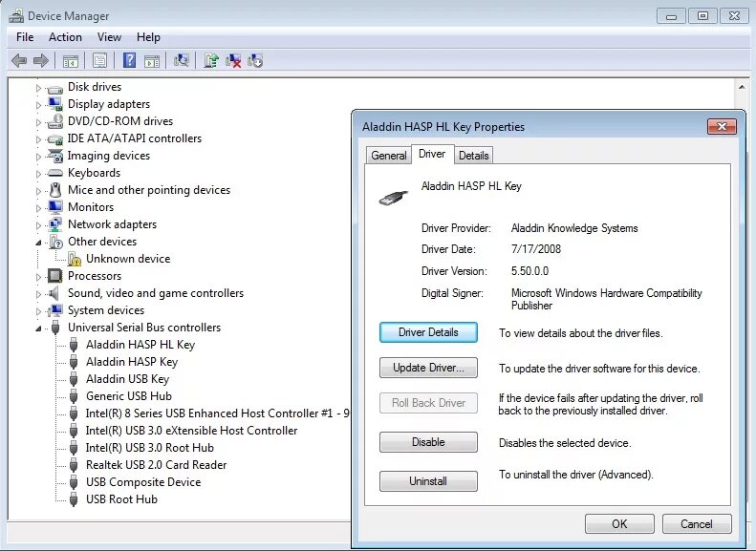Select Aladdin HASP Key in the tree

(132, 362)
